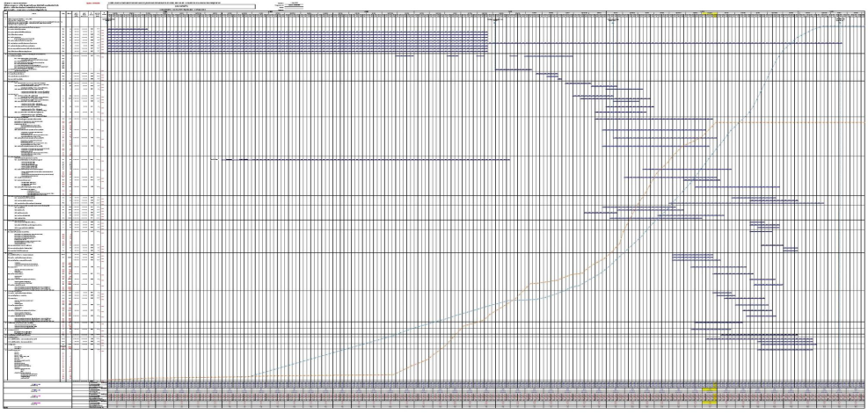
Task: Click the milestone note at the far-right timeline end
Action: pyautogui.click(x=841, y=20)
